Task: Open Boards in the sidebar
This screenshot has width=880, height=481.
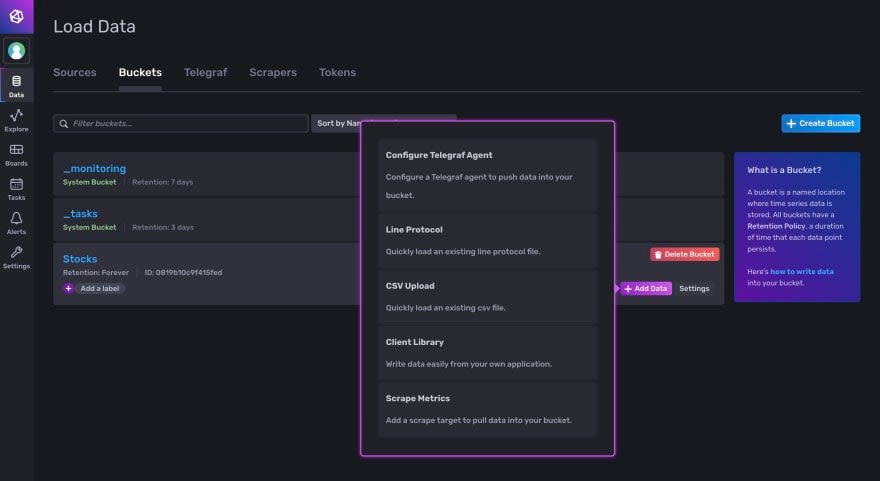Action: (16, 154)
